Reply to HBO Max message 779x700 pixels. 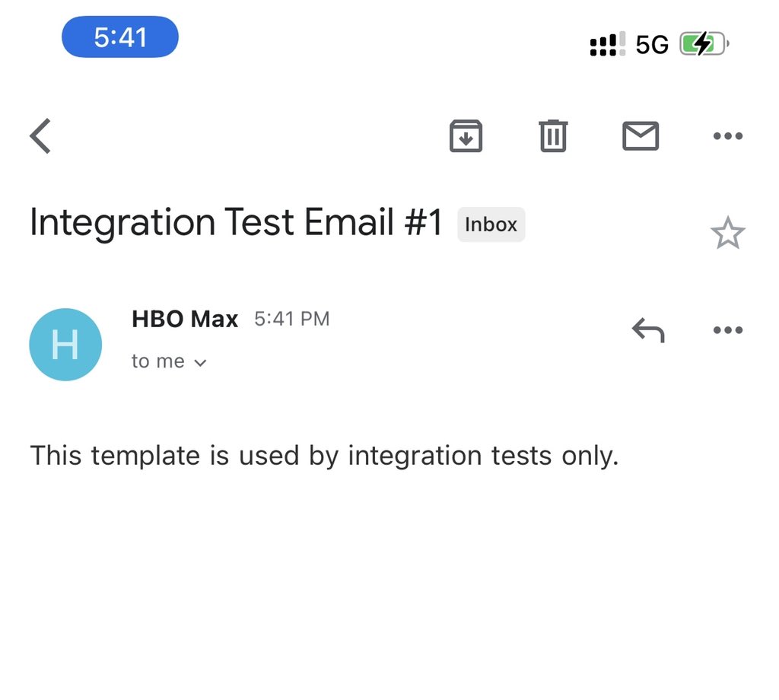(x=648, y=330)
